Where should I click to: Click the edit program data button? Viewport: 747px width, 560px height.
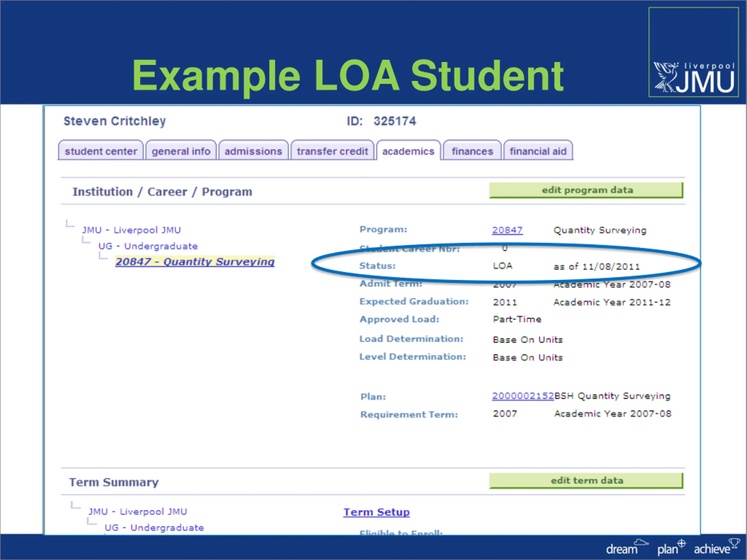pyautogui.click(x=586, y=190)
